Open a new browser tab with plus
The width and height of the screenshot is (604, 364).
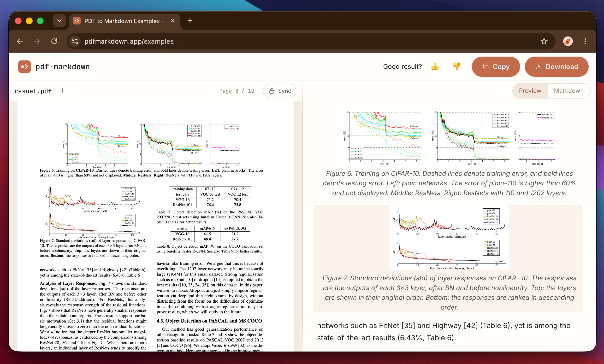pos(190,21)
